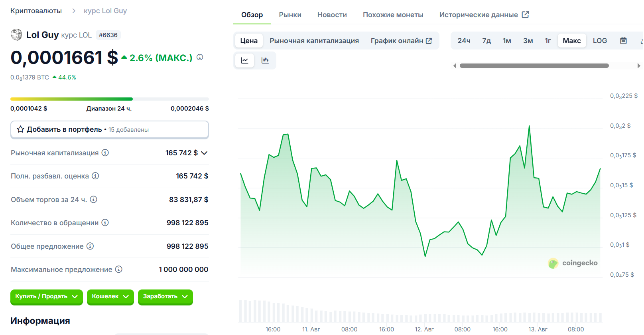This screenshot has width=644, height=335.
Task: Open График онлайн link
Action: point(401,41)
